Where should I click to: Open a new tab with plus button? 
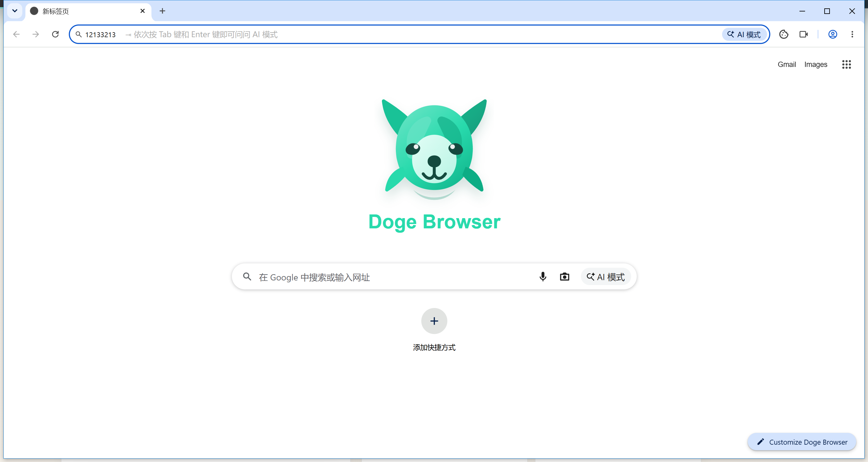point(162,11)
